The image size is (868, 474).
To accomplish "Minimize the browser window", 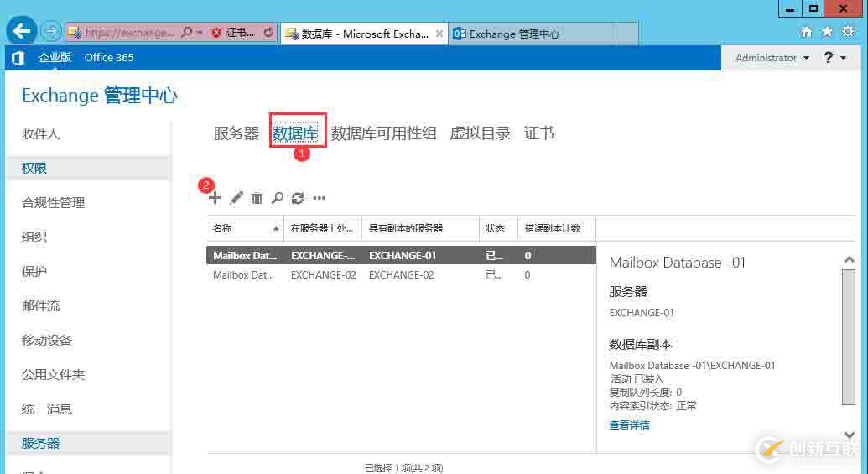I will pos(790,8).
